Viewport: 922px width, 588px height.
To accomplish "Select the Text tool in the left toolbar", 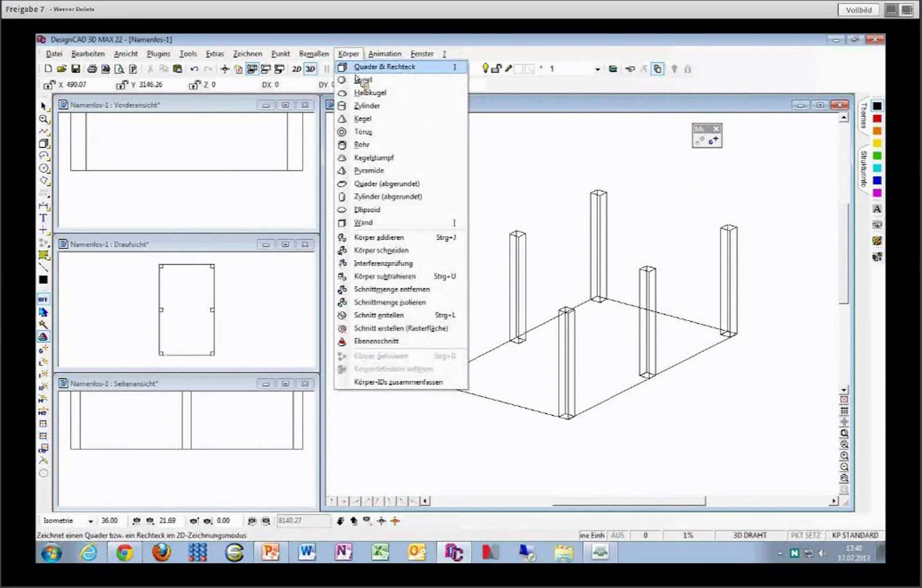I will tap(43, 218).
